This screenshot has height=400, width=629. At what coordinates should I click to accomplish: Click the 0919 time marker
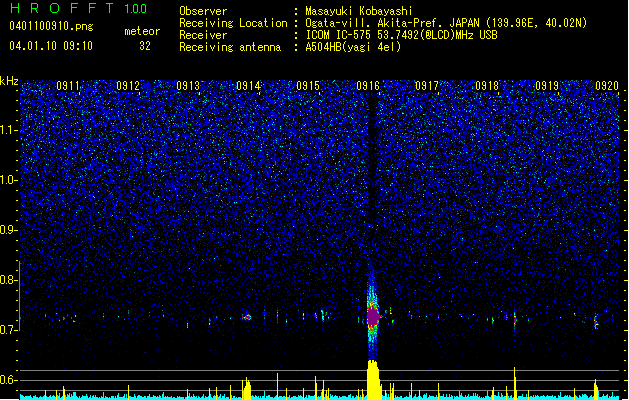click(x=548, y=86)
